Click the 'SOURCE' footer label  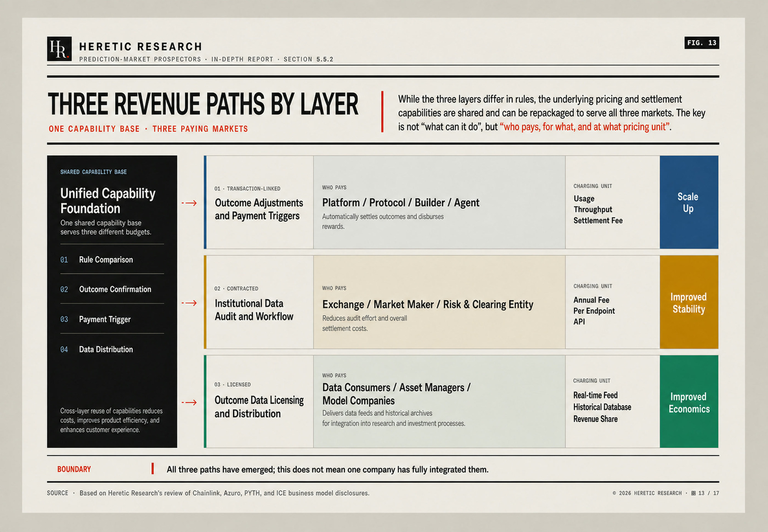click(x=58, y=493)
